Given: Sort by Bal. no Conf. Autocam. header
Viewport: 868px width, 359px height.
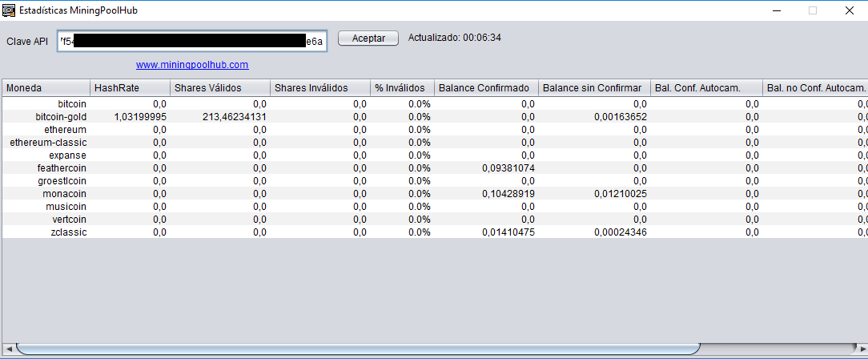Looking at the screenshot, I should pos(815,88).
